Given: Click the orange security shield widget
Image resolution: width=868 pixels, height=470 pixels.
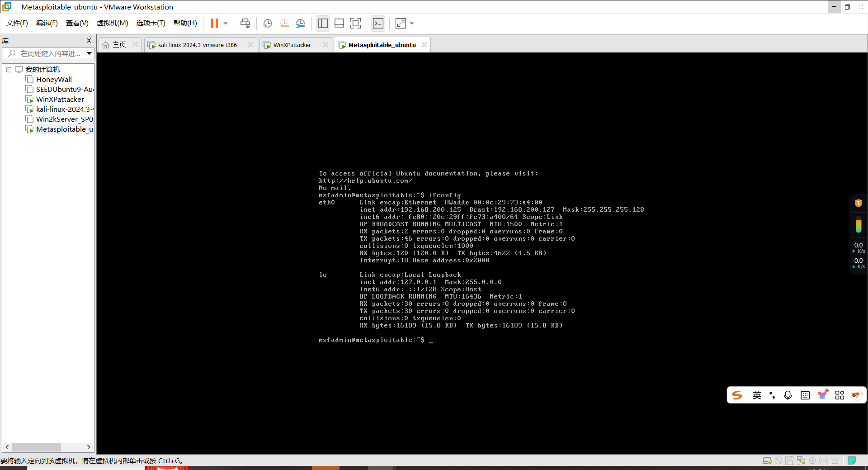Looking at the screenshot, I should coord(859,203).
